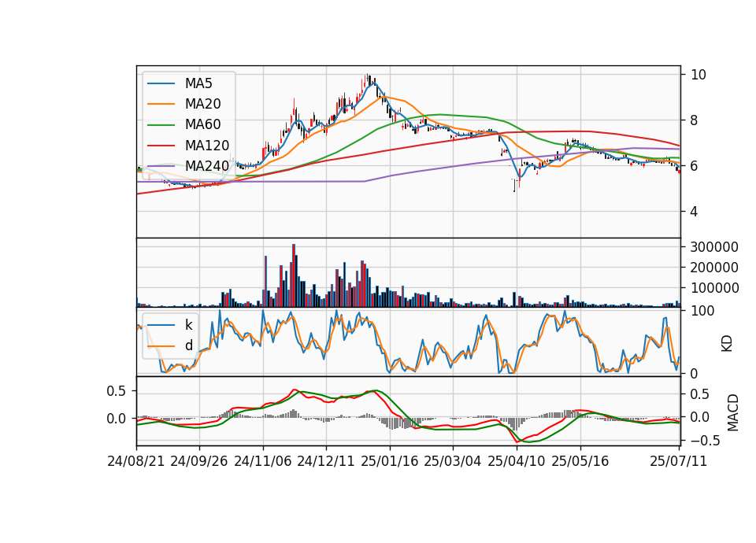Viewport: 756px width, 543px height.
Task: Click the lowest candlestick near April 2025
Action: pyautogui.click(x=514, y=185)
